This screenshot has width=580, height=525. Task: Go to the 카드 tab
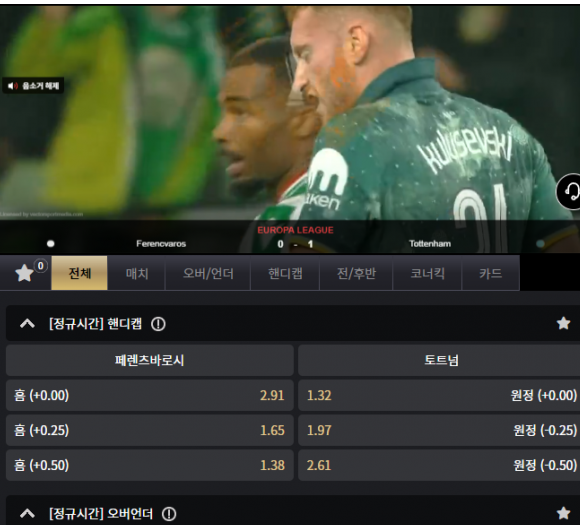(x=490, y=273)
